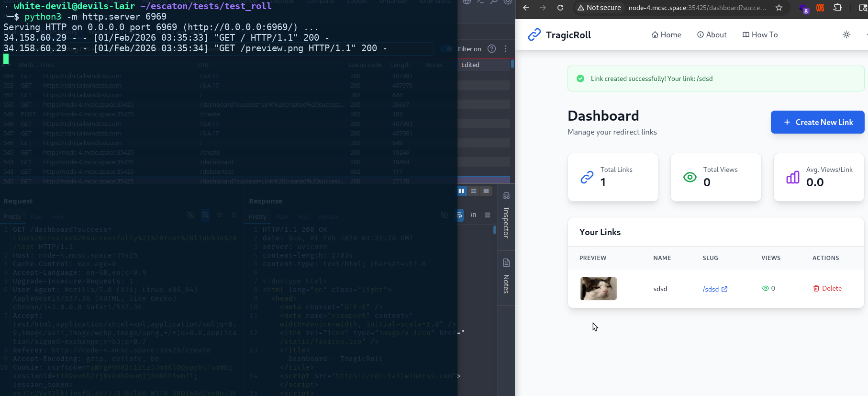Click the SLUG column header
868x396 pixels.
coord(710,258)
